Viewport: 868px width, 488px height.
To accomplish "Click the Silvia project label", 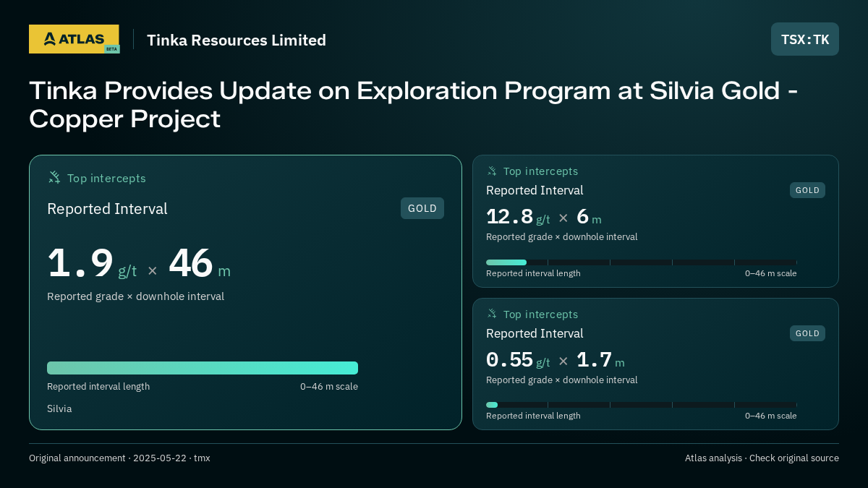I will [x=59, y=408].
